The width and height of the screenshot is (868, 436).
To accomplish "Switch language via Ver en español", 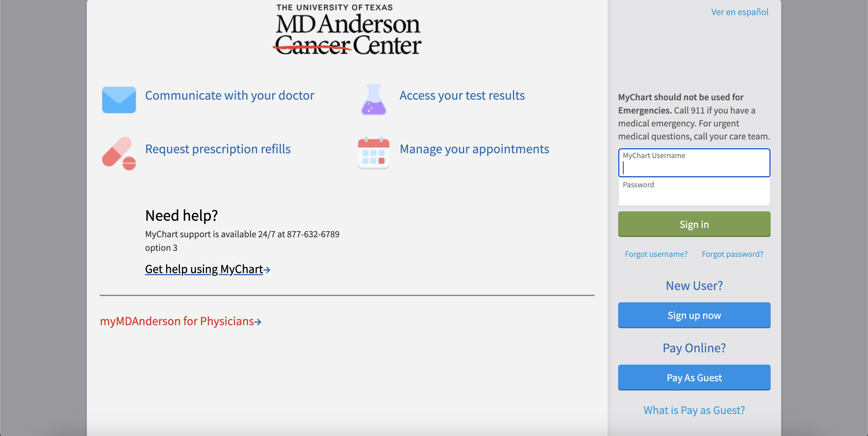I will click(740, 12).
